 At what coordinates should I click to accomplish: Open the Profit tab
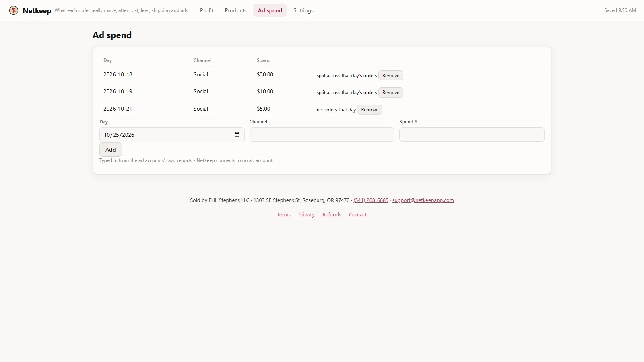(207, 10)
